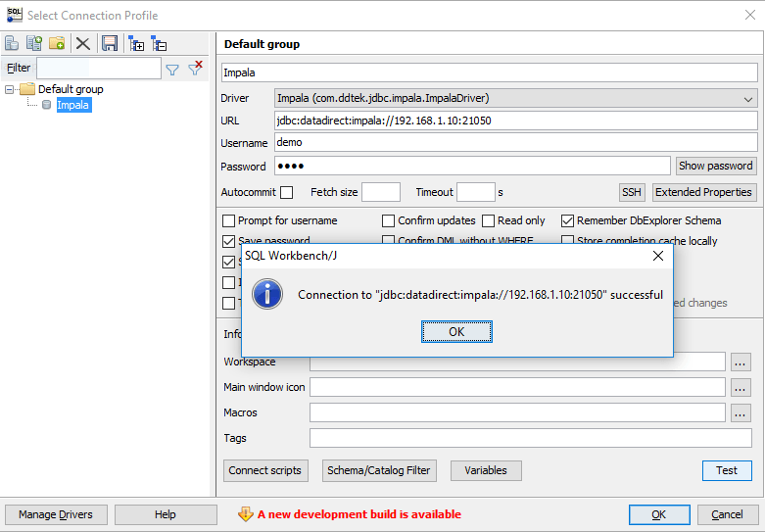Click the Password field
Viewport: 765px width, 532px height.
click(472, 166)
